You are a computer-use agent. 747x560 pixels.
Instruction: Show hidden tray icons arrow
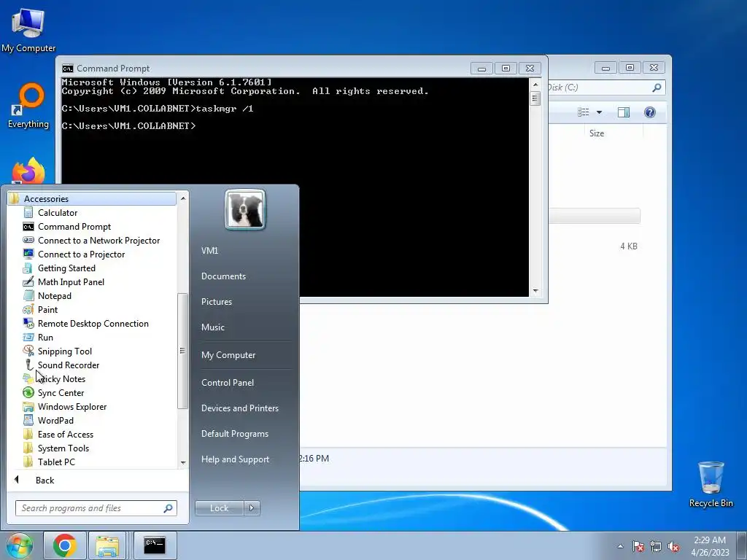[620, 546]
